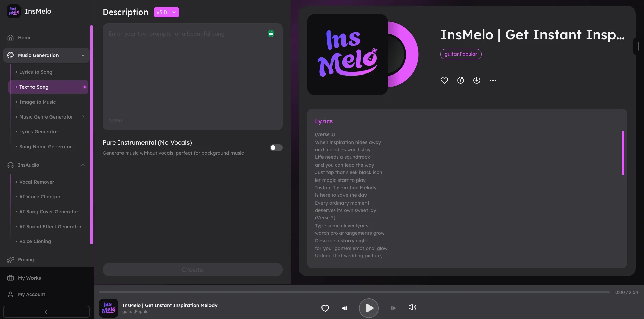This screenshot has width=644, height=319.
Task: Collapse the Music Generation section
Action: [83, 55]
